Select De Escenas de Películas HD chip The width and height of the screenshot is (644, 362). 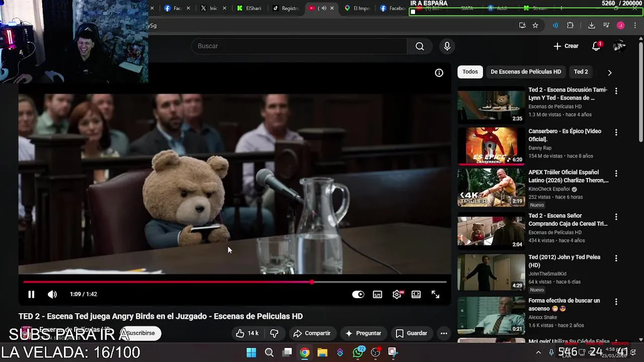[x=526, y=72]
